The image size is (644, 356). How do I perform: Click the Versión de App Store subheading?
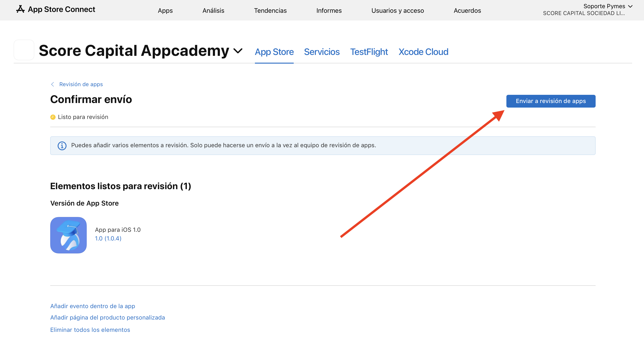point(84,203)
